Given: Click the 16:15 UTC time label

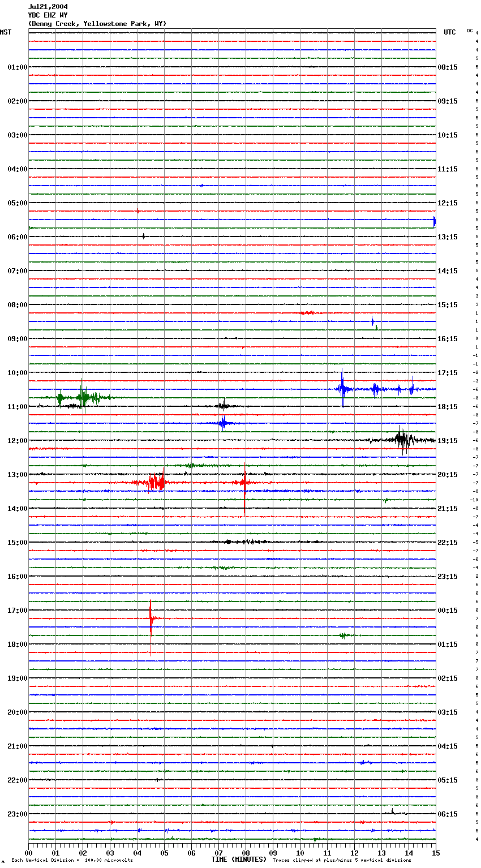Looking at the screenshot, I should click(448, 339).
